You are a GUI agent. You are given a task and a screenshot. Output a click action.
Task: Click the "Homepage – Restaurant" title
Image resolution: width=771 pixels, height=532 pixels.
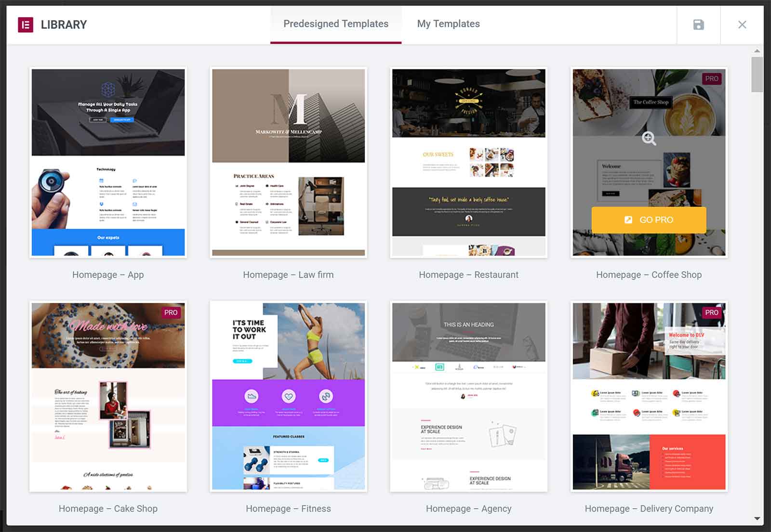(x=469, y=274)
